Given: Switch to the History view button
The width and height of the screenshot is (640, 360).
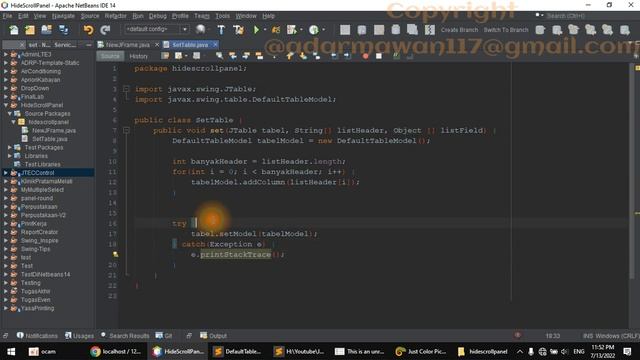Looking at the screenshot, I should point(138,56).
